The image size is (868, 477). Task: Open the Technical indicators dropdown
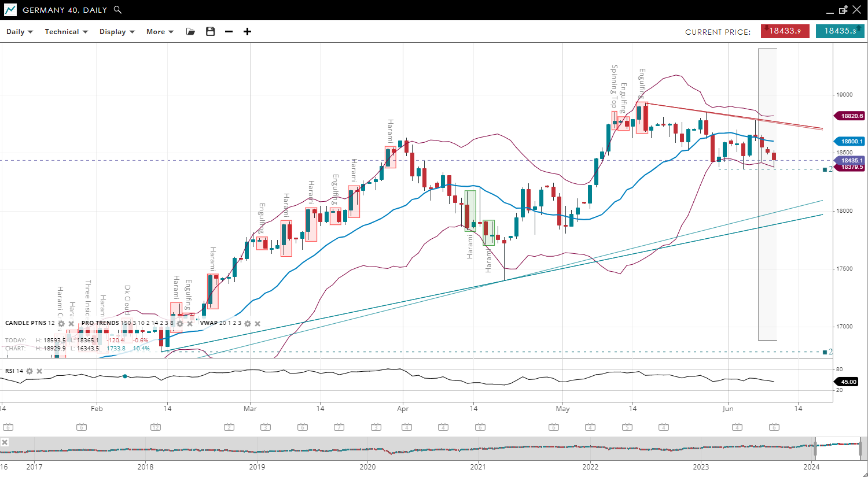pos(66,32)
